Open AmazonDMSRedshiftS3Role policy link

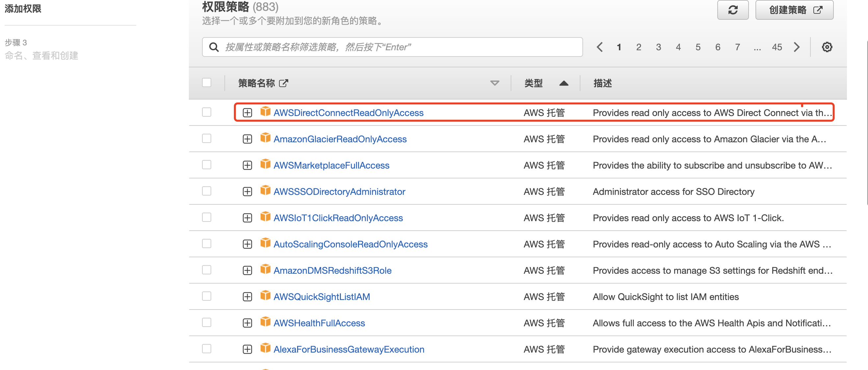pyautogui.click(x=332, y=270)
